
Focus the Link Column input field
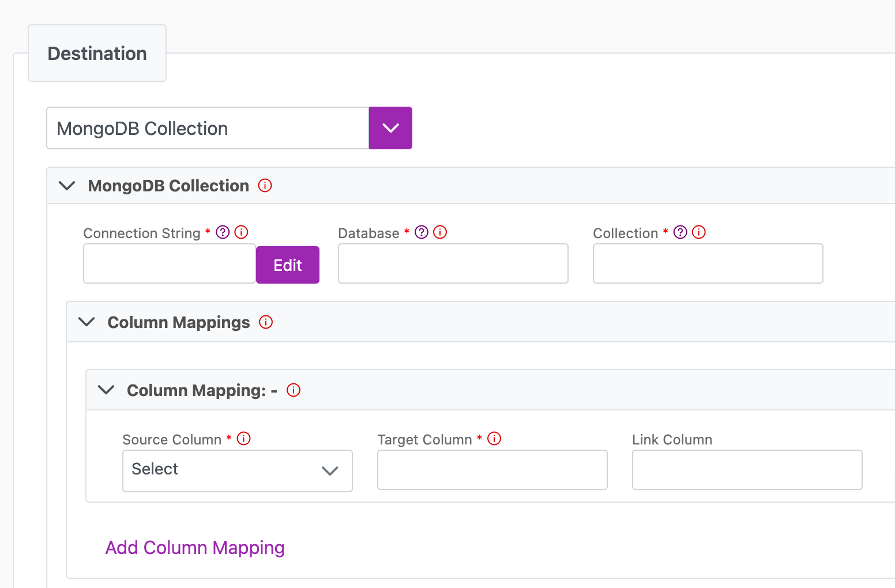point(747,470)
